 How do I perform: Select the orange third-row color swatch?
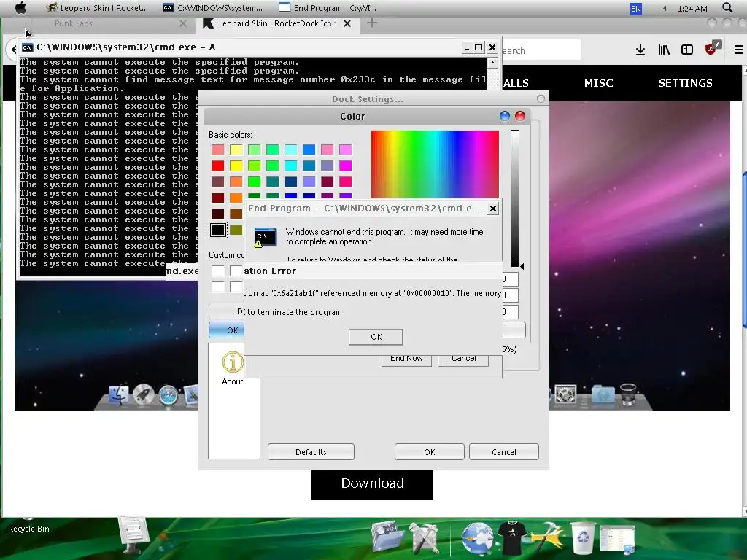click(236, 182)
